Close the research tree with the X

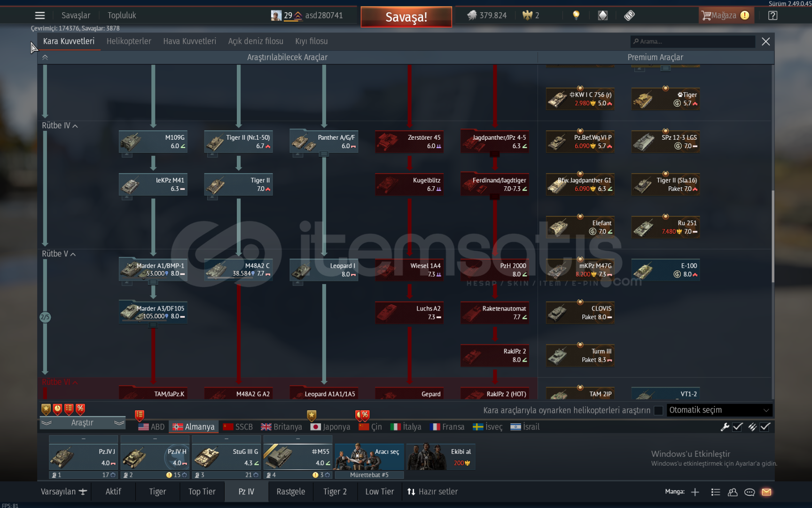click(765, 41)
